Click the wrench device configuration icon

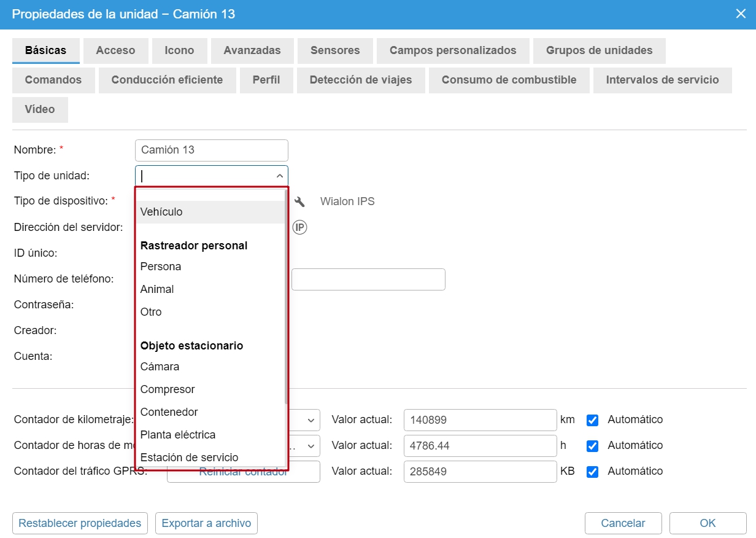(x=299, y=201)
